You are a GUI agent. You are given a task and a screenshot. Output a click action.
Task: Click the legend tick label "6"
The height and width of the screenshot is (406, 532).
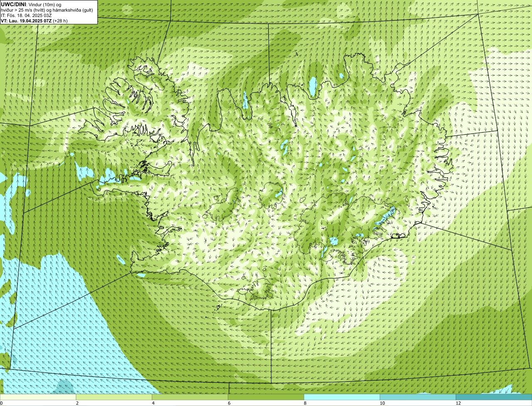click(x=229, y=403)
